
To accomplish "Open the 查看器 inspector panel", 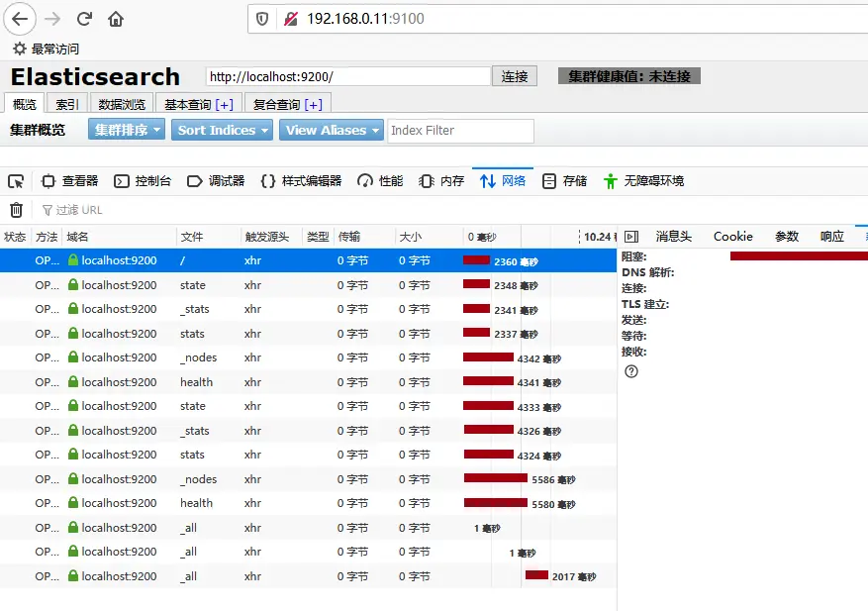I will tap(69, 181).
